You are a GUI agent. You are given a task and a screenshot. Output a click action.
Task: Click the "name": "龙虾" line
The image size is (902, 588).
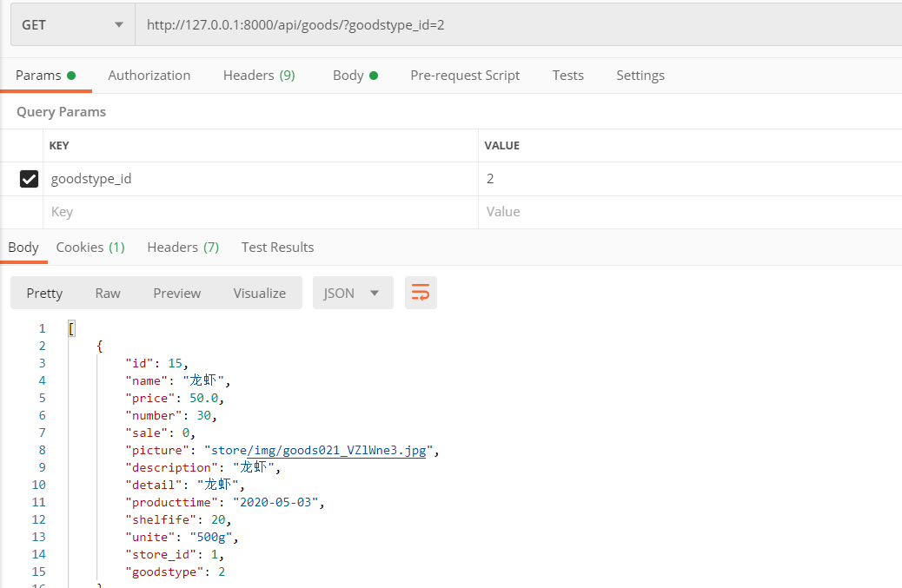pos(178,380)
